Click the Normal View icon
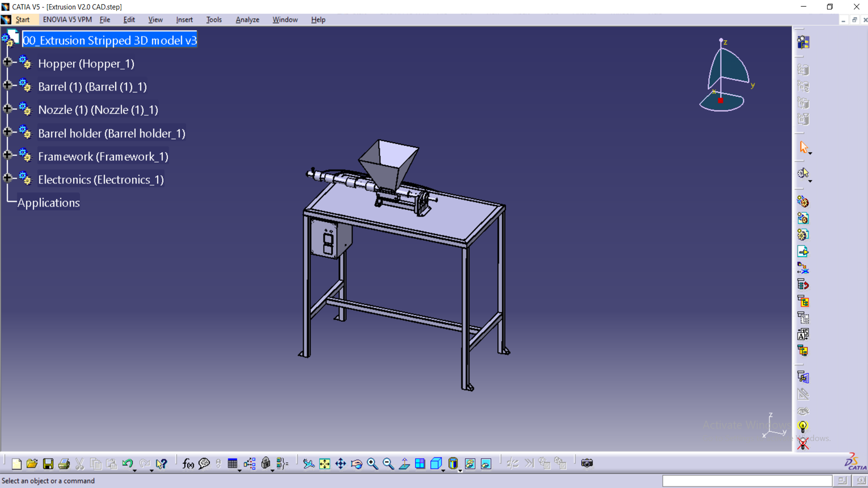868x488 pixels. coord(404,464)
